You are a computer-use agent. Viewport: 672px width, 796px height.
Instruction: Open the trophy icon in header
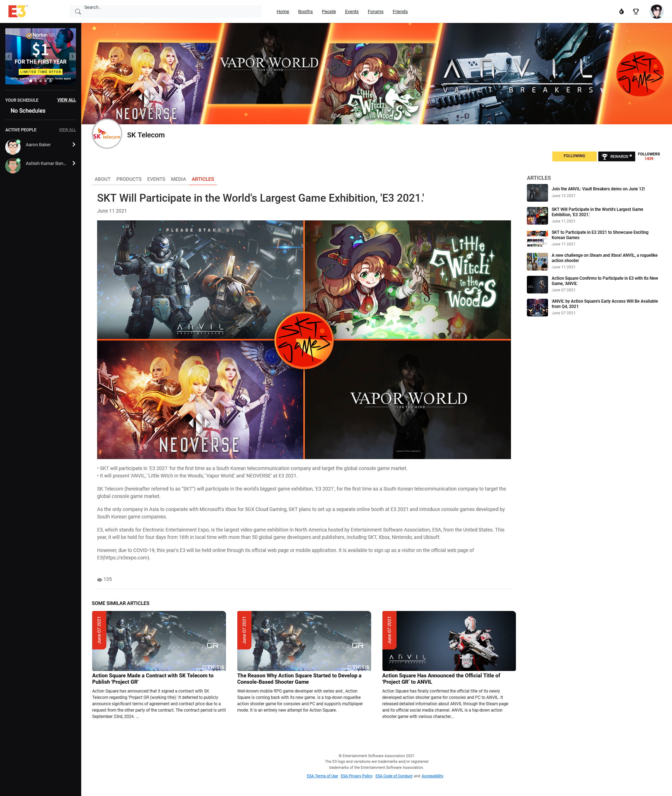coord(636,11)
